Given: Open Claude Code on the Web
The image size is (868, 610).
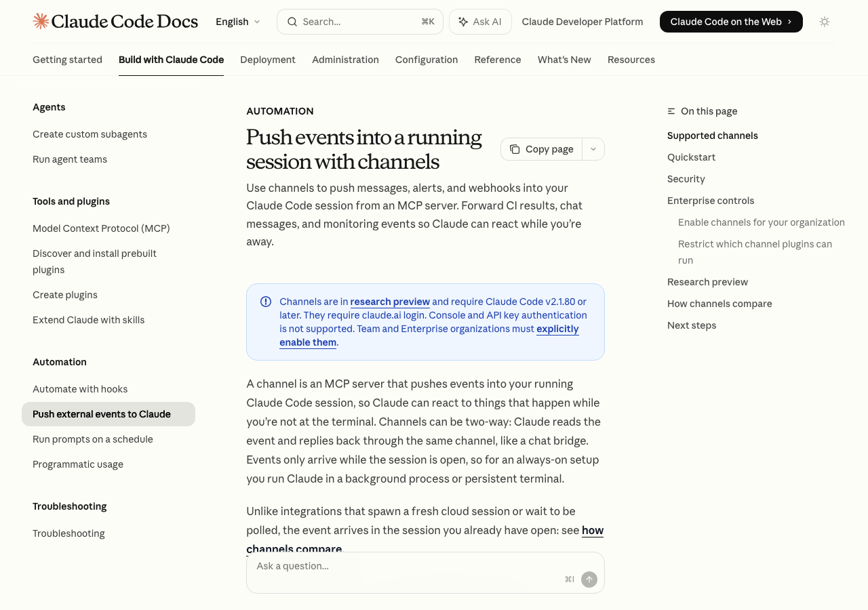Looking at the screenshot, I should click(730, 22).
